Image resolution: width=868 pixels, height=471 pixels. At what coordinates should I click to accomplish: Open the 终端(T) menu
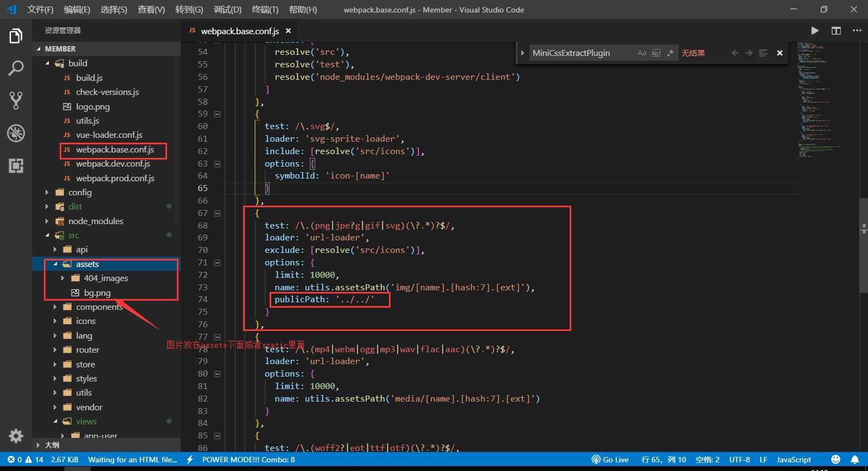265,10
